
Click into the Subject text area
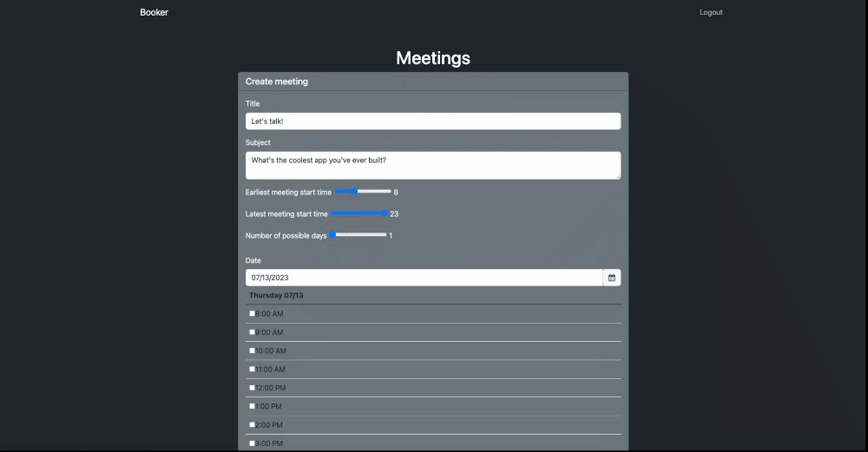[x=433, y=165]
